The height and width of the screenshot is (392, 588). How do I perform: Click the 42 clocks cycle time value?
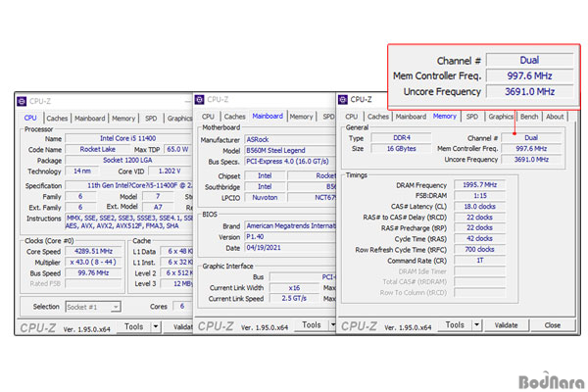point(479,238)
